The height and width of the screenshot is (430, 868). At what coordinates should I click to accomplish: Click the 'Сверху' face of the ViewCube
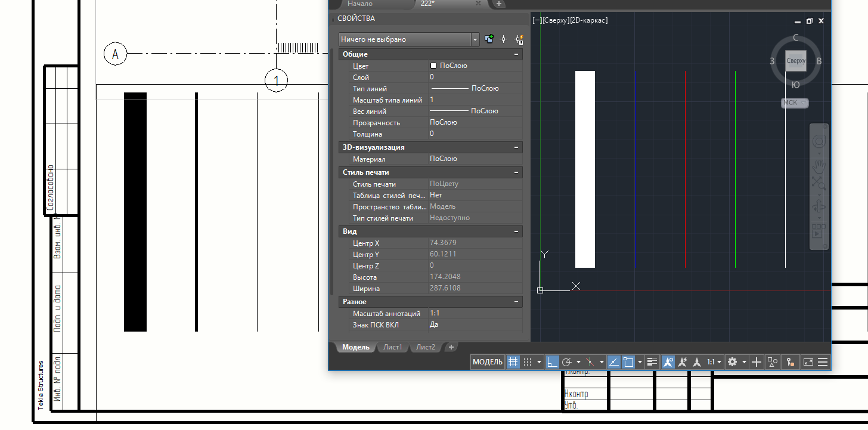point(796,61)
